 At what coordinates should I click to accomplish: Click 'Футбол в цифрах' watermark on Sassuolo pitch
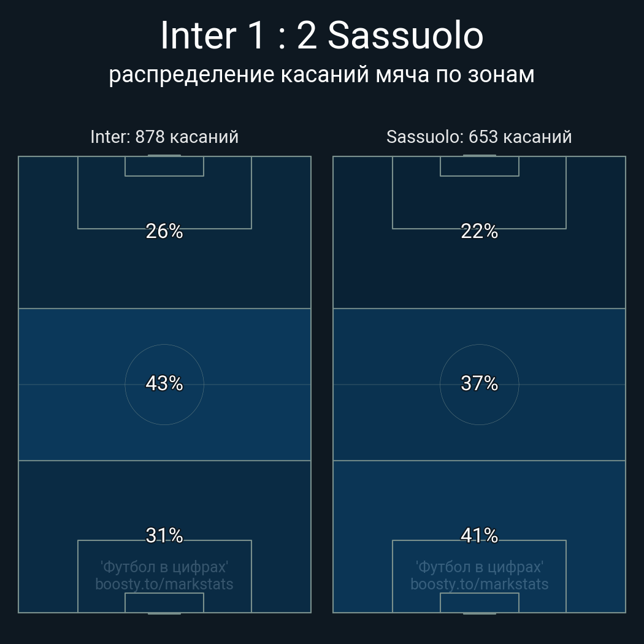479,567
